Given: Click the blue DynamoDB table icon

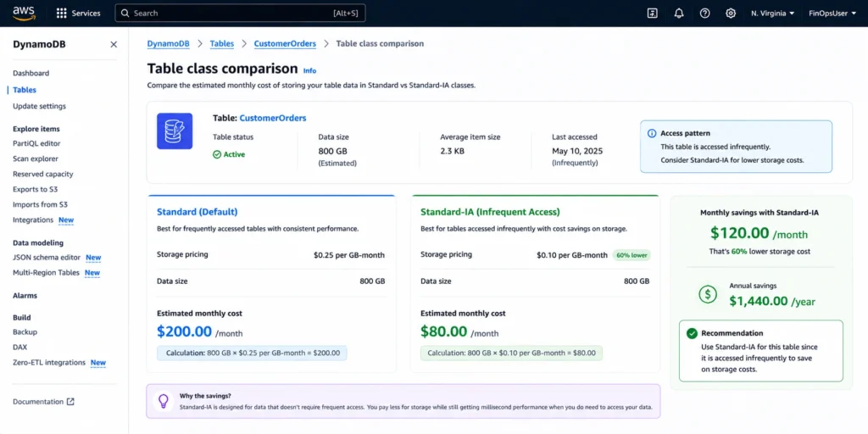Looking at the screenshot, I should (x=175, y=131).
